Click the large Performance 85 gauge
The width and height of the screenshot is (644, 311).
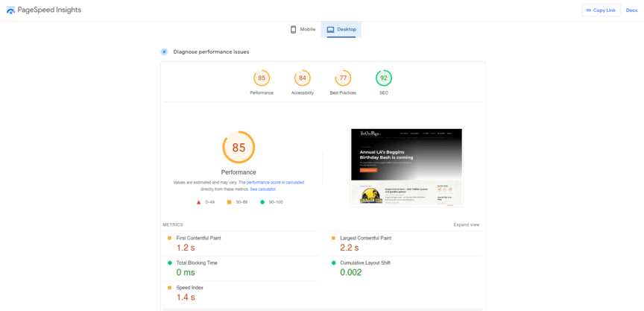[239, 148]
